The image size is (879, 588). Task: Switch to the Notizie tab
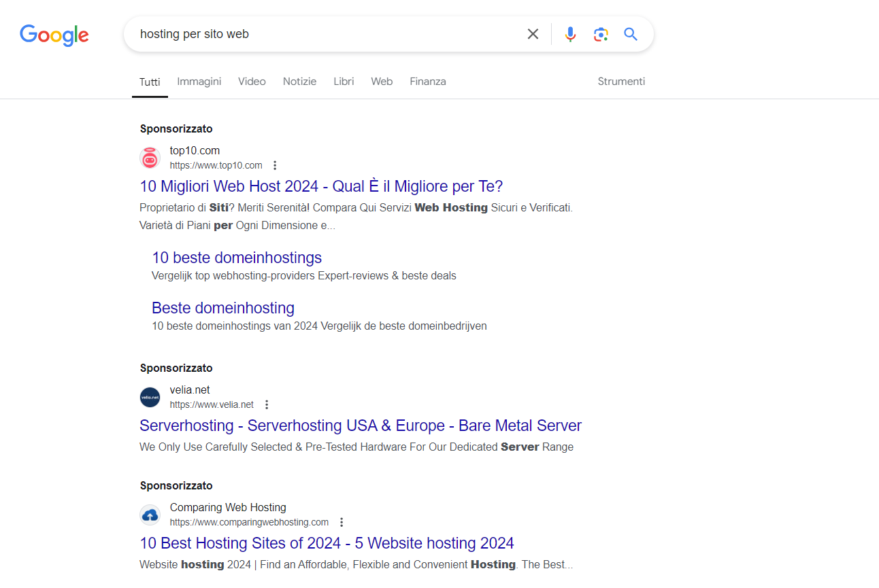299,82
